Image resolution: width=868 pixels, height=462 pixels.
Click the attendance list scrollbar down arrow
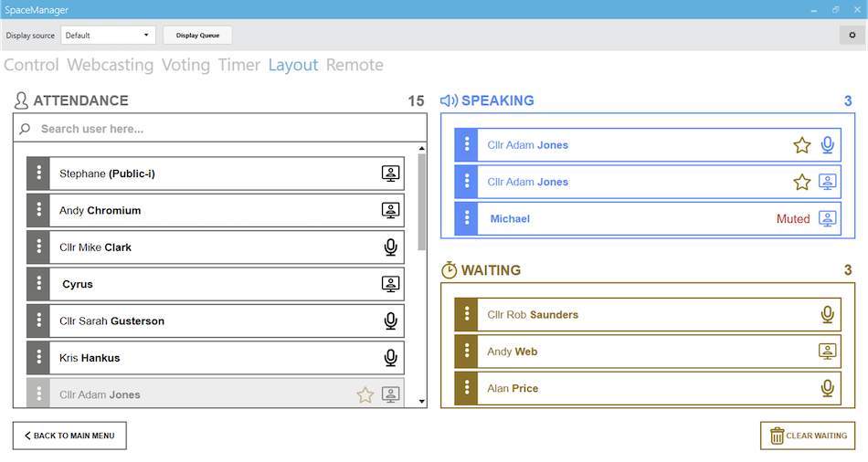pos(422,402)
